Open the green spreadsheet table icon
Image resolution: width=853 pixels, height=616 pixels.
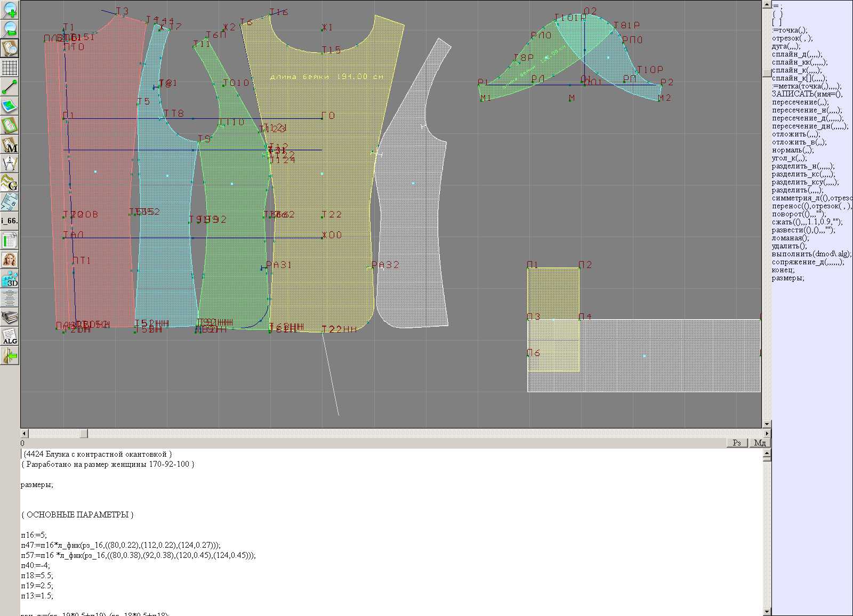coord(10,240)
